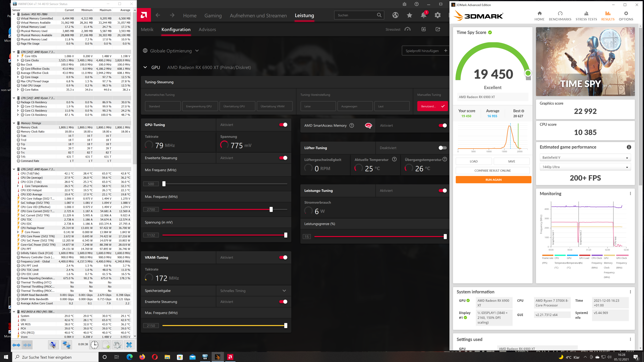This screenshot has width=644, height=362.
Task: Click the AMD notifications bell icon
Action: 423,15
